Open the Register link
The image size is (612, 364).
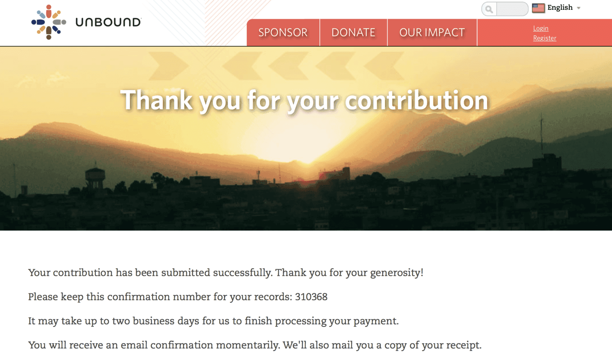544,38
